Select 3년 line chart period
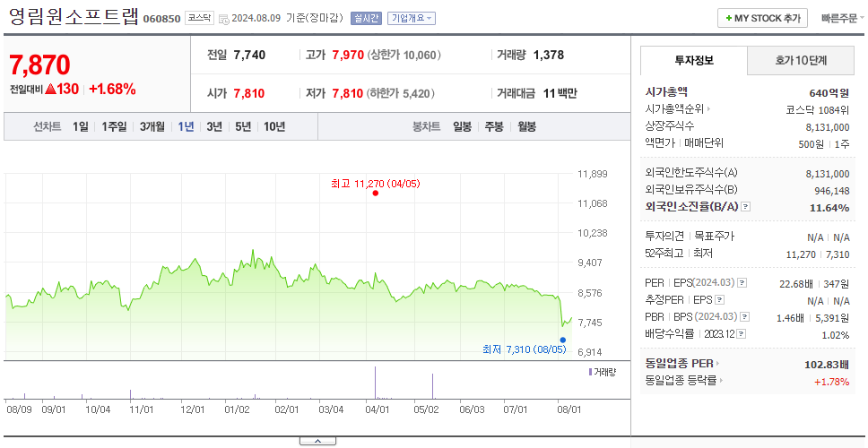 (214, 126)
